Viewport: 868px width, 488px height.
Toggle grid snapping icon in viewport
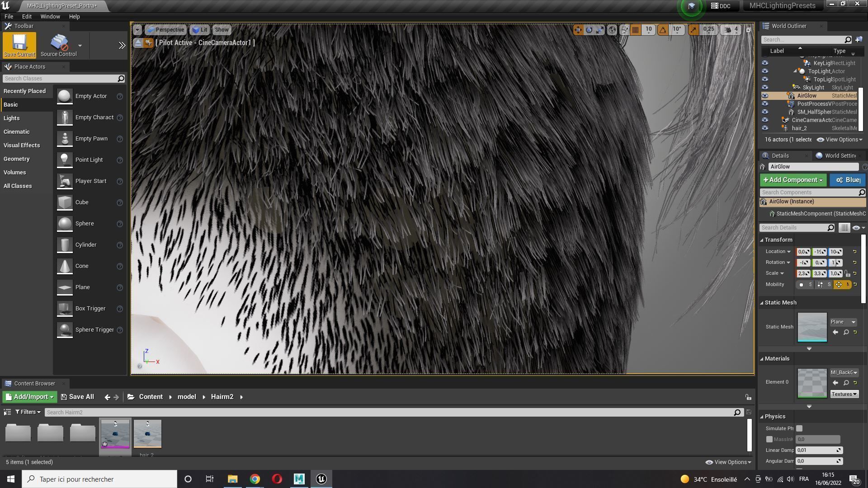point(636,30)
